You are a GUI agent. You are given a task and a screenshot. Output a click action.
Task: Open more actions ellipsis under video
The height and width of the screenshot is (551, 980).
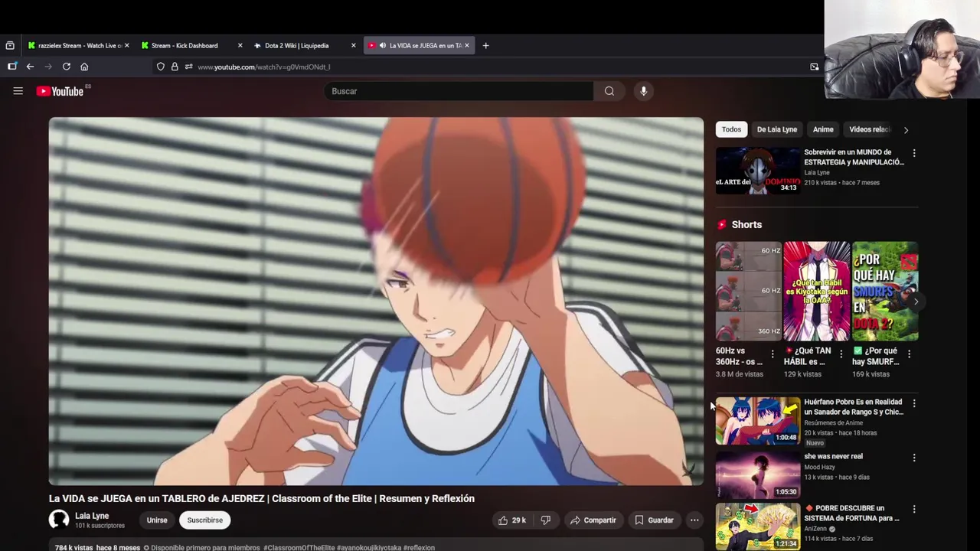(x=694, y=520)
